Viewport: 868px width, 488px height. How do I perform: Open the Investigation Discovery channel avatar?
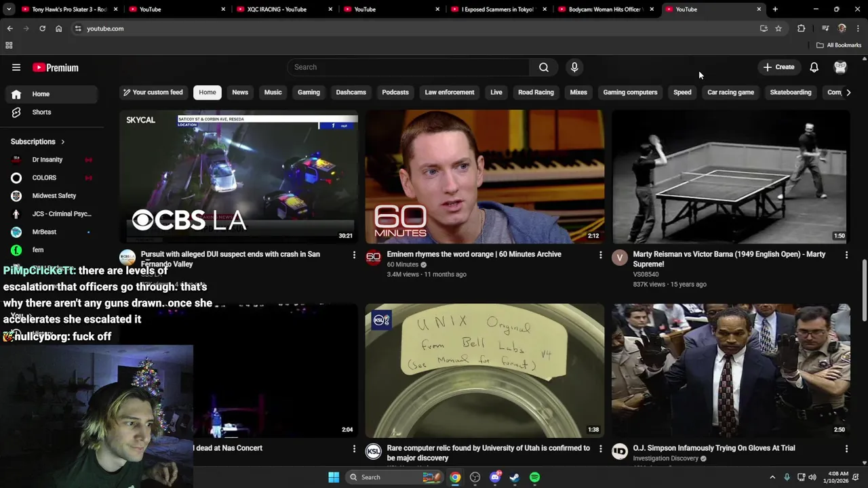[x=619, y=451]
